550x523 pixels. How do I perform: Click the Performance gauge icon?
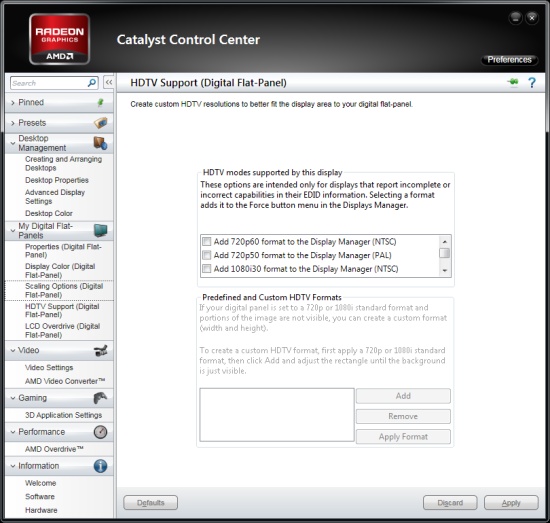pos(100,432)
